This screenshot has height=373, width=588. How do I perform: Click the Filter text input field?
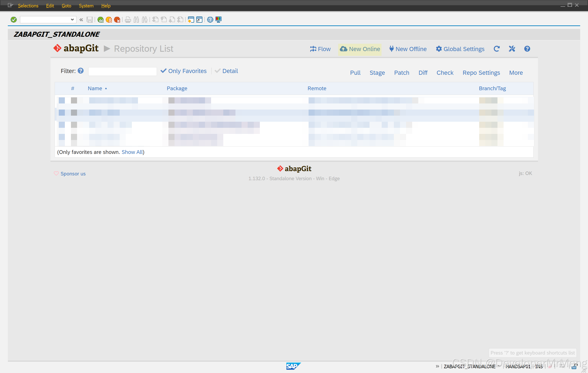pyautogui.click(x=122, y=71)
